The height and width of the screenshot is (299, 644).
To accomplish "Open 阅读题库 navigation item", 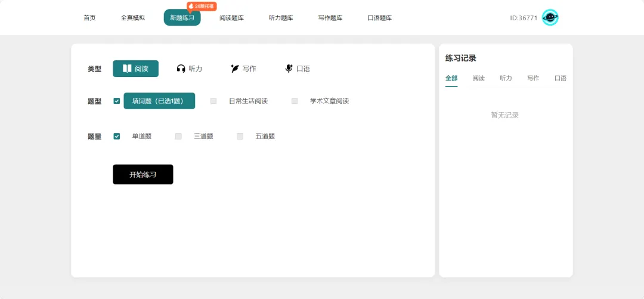I will point(231,18).
